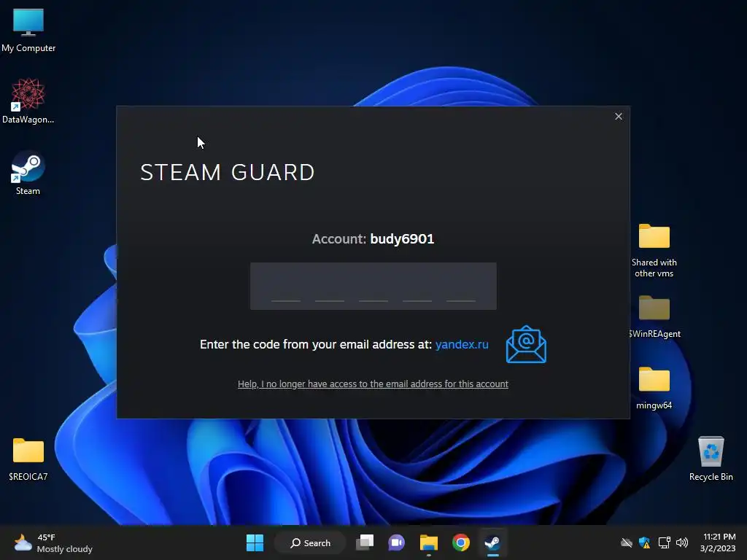
Task: Switch to Steam via its taskbar icon
Action: (x=492, y=542)
